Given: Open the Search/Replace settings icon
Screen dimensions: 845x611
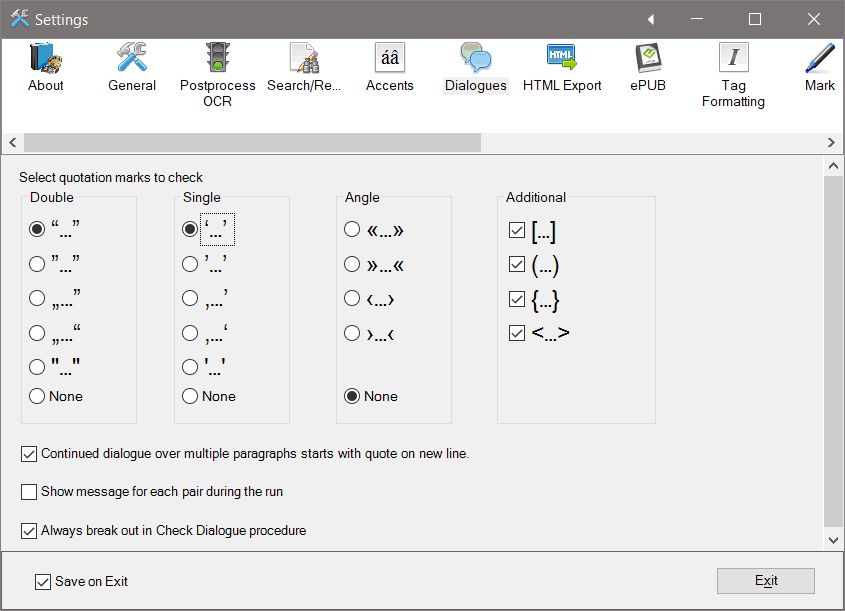Looking at the screenshot, I should point(304,58).
